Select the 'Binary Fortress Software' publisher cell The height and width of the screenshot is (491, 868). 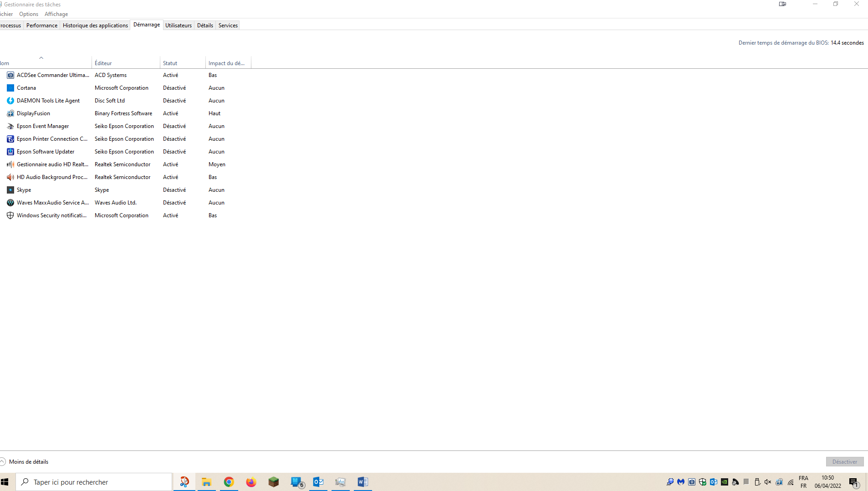123,113
